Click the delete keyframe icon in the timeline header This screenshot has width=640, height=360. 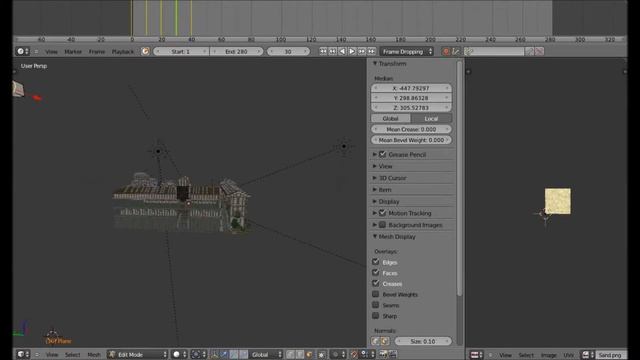[540, 51]
